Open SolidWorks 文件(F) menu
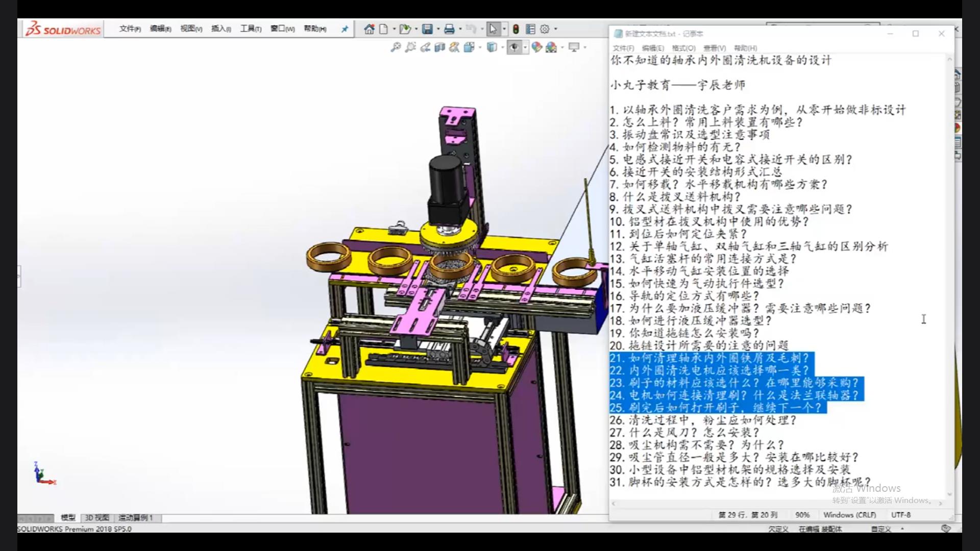Viewport: 980px width, 551px height. point(130,29)
